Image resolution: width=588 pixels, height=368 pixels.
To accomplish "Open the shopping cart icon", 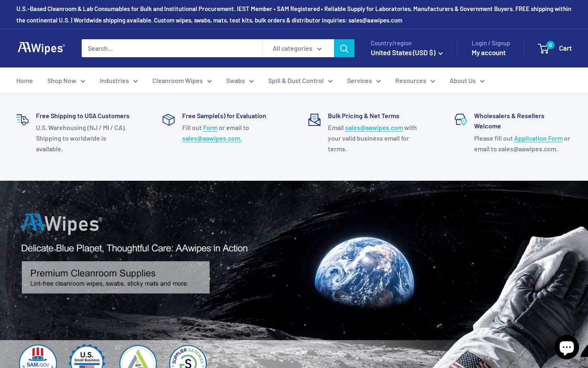I will [544, 48].
